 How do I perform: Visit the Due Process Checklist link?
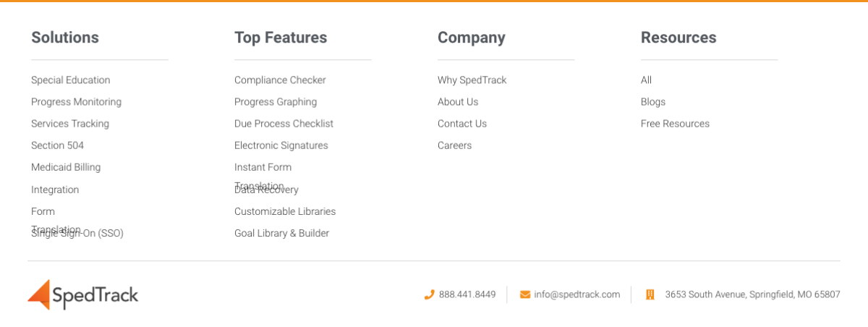point(284,124)
